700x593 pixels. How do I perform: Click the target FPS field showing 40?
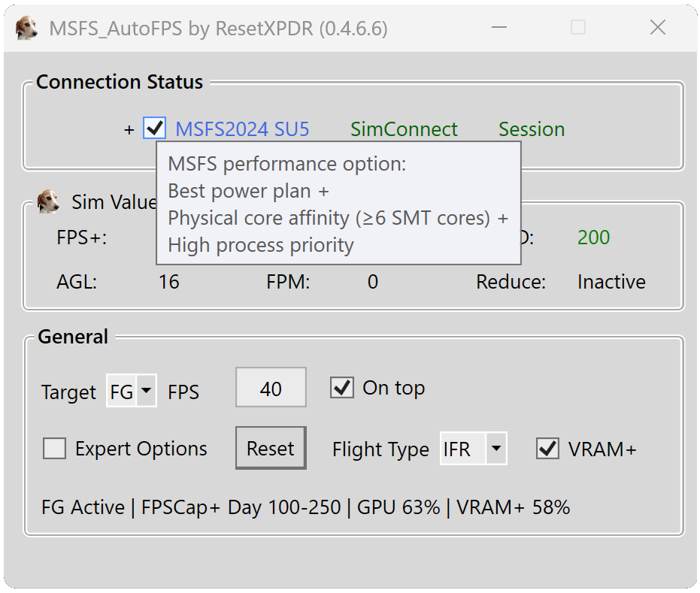(x=271, y=387)
